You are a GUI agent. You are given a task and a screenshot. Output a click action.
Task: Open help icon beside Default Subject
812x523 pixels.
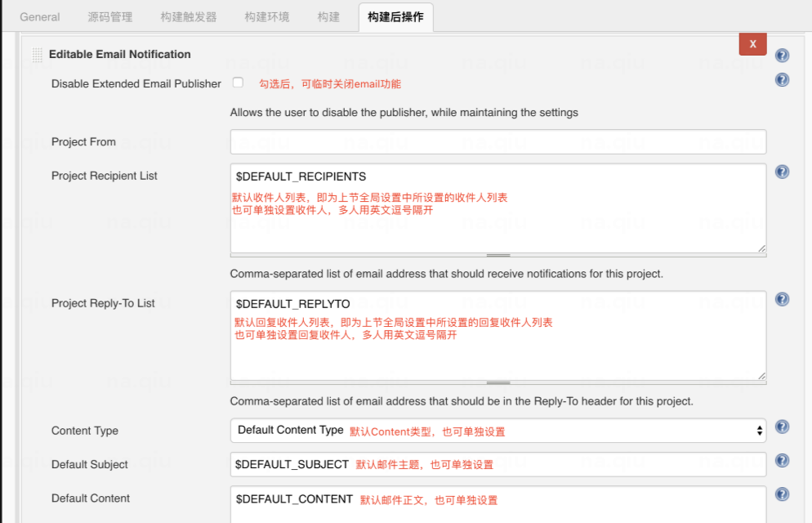coord(782,460)
